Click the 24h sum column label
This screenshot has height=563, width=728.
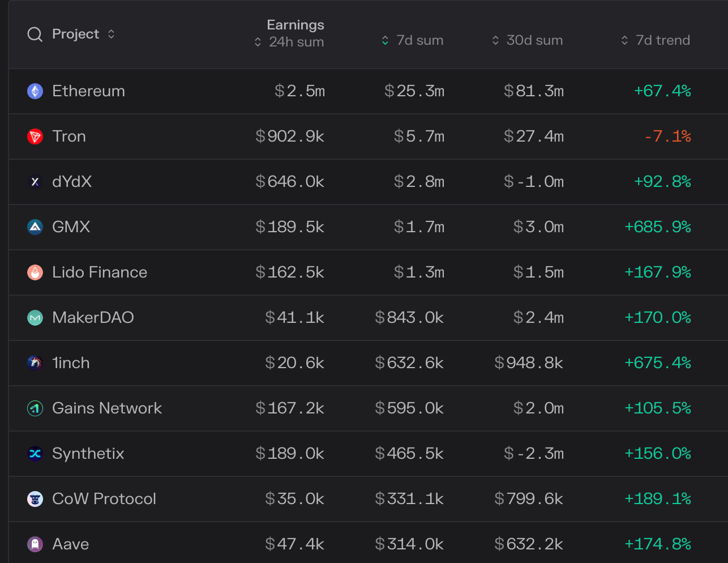[296, 42]
